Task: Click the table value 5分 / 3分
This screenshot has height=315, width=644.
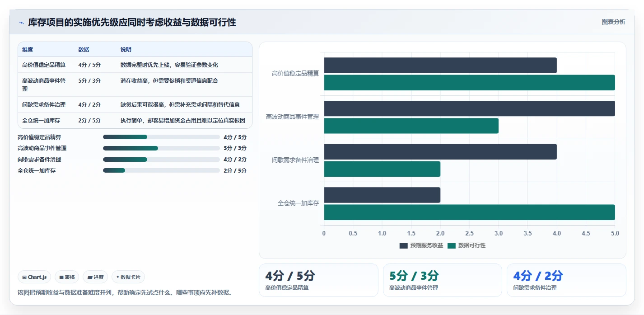Action: [x=89, y=81]
